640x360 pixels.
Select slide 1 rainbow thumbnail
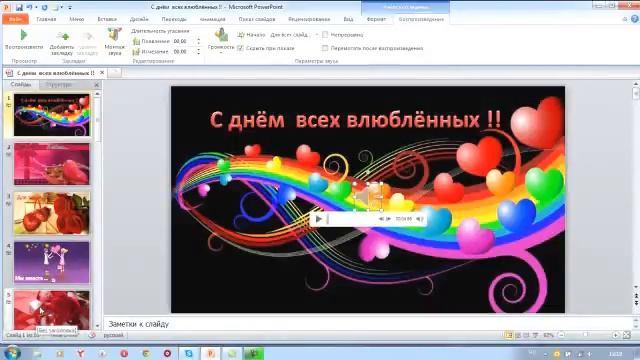(x=52, y=115)
